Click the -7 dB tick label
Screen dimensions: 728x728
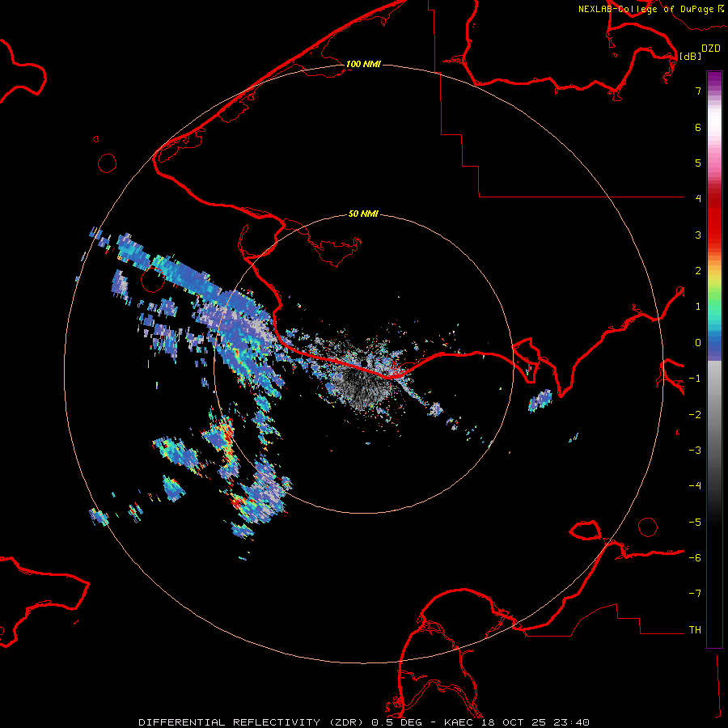point(695,594)
